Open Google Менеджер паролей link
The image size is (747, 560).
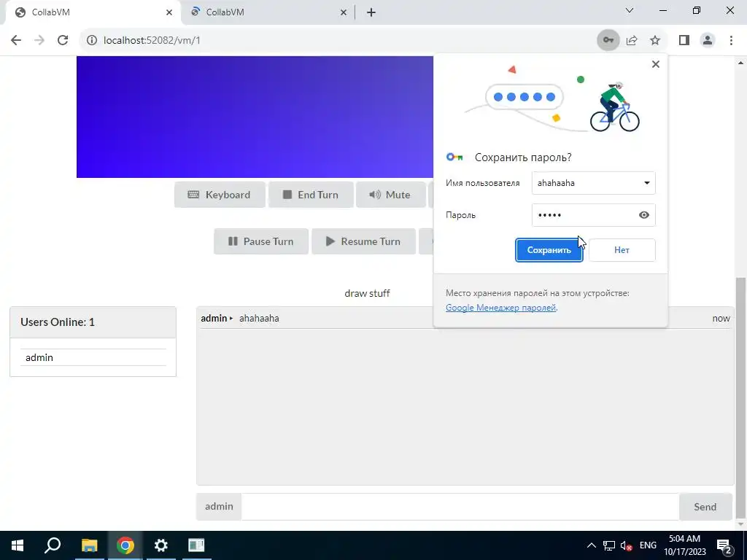(500, 308)
